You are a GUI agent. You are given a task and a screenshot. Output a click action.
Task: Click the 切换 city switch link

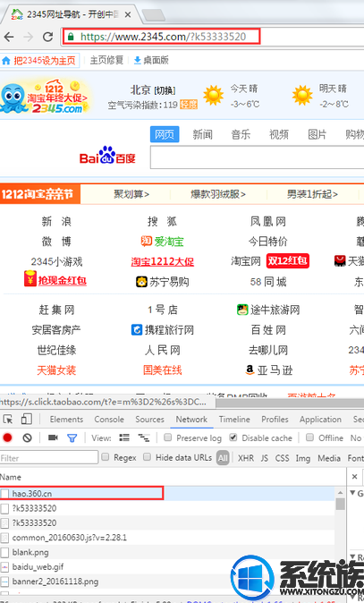165,90
